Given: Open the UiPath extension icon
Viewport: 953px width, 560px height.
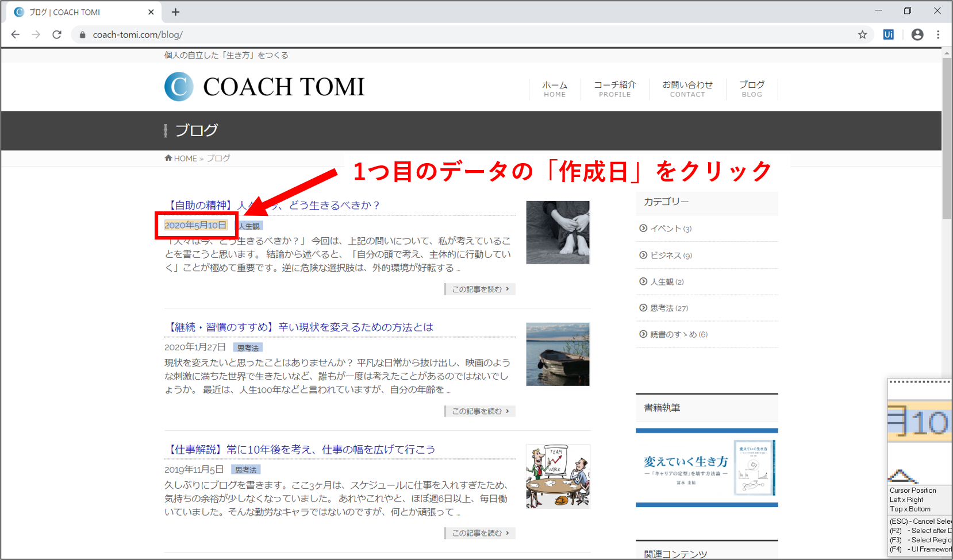Looking at the screenshot, I should (888, 34).
